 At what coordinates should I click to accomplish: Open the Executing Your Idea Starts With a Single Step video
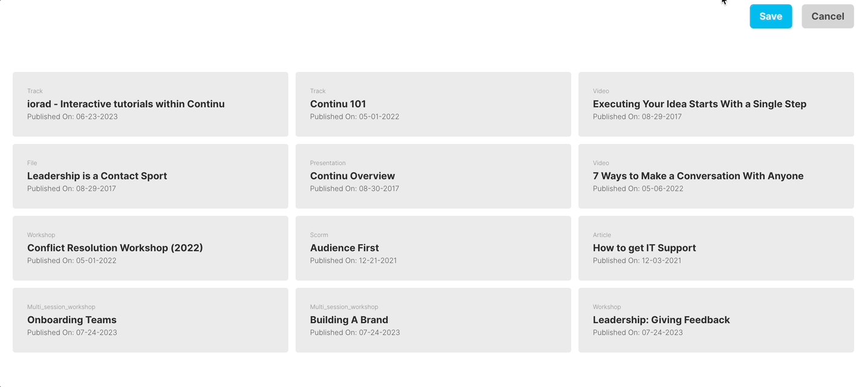tap(716, 104)
